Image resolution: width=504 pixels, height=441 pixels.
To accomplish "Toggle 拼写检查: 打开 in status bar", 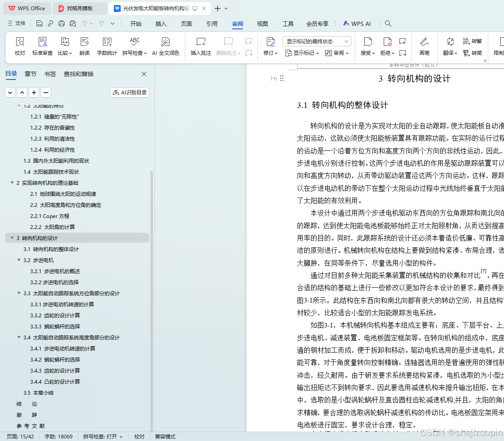I will 103,436.
